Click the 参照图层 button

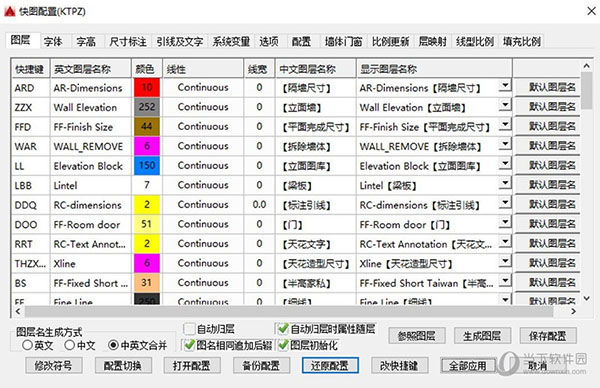[x=416, y=336]
